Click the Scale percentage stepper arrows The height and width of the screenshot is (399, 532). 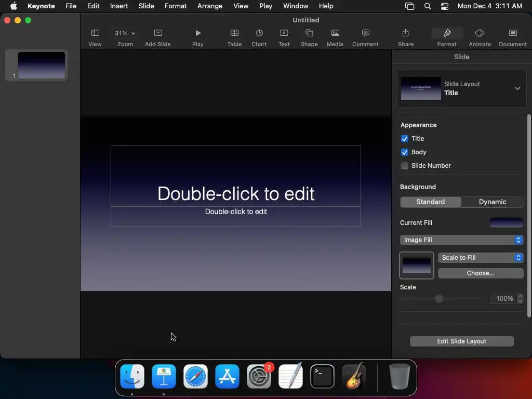coord(520,299)
